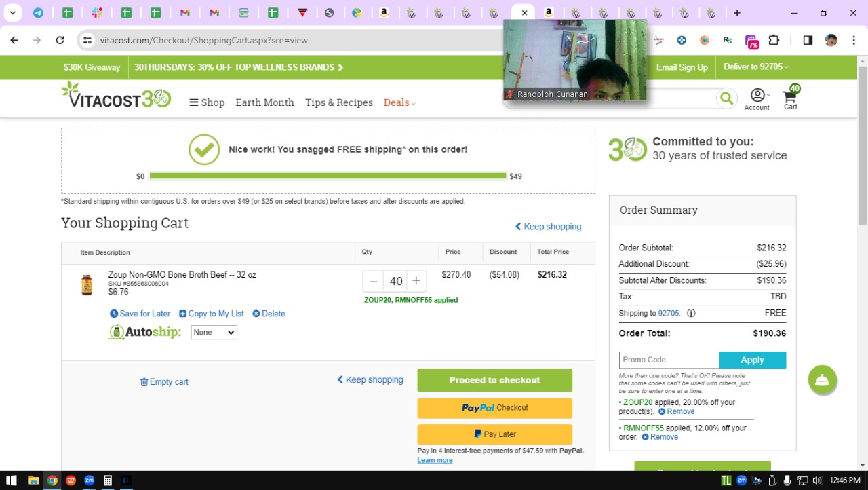868x490 pixels.
Task: Open the Cart icon in the header
Action: 791,98
